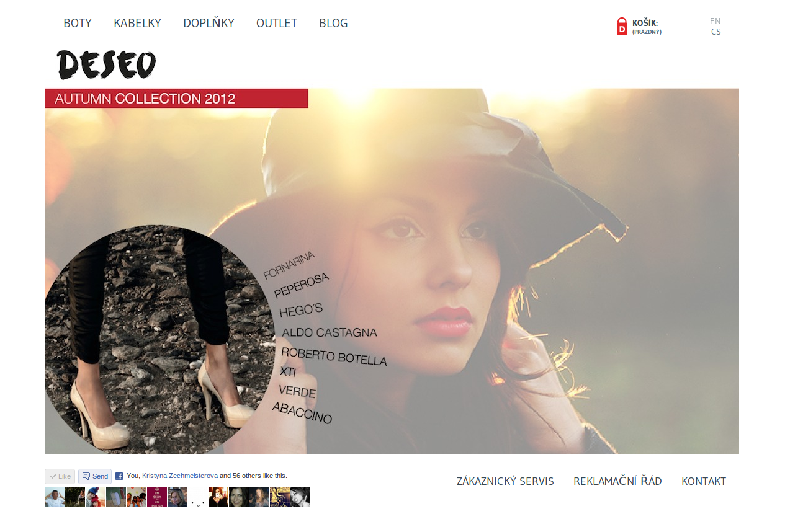Open the first Facebook friend avatar
Viewport: 785px width, 532px height.
[x=55, y=497]
